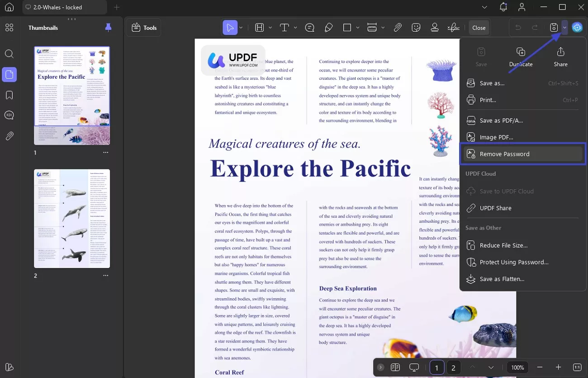The height and width of the screenshot is (378, 588).
Task: Click the stamp tool icon
Action: 435,28
